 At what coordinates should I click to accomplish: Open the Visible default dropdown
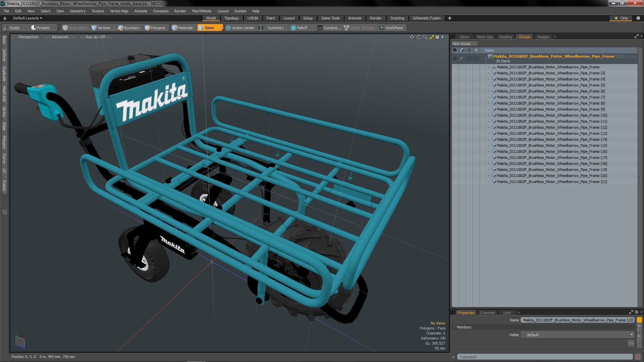[x=577, y=335]
